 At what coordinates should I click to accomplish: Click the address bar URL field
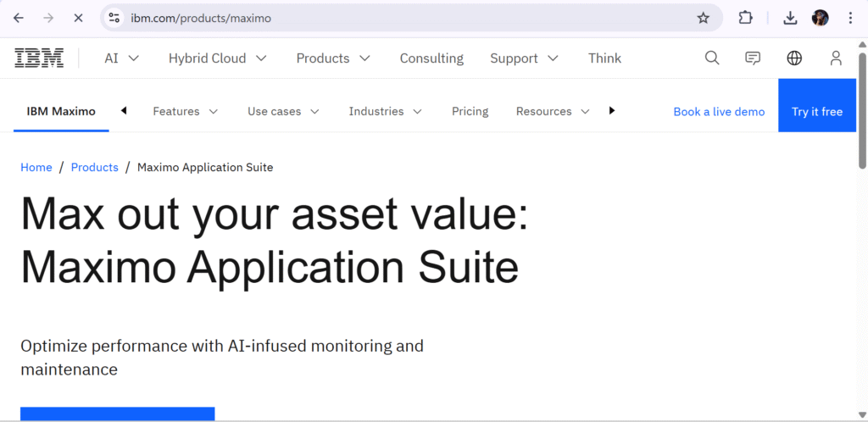[x=409, y=18]
